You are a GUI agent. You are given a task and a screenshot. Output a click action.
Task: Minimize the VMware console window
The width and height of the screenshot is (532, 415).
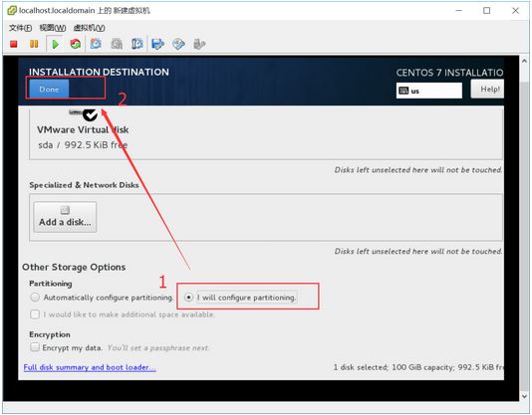click(458, 11)
